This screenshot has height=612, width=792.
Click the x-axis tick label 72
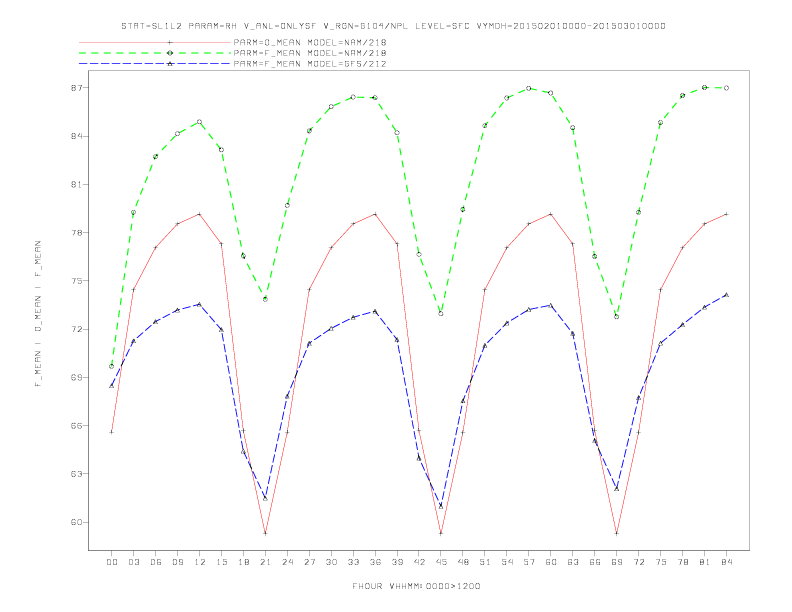point(638,562)
